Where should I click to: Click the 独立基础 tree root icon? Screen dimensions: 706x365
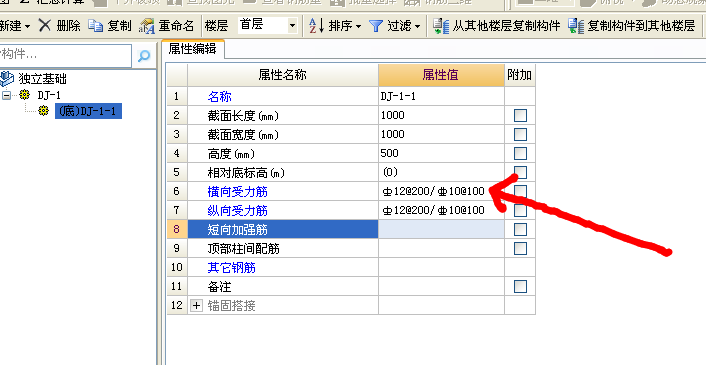(7, 79)
